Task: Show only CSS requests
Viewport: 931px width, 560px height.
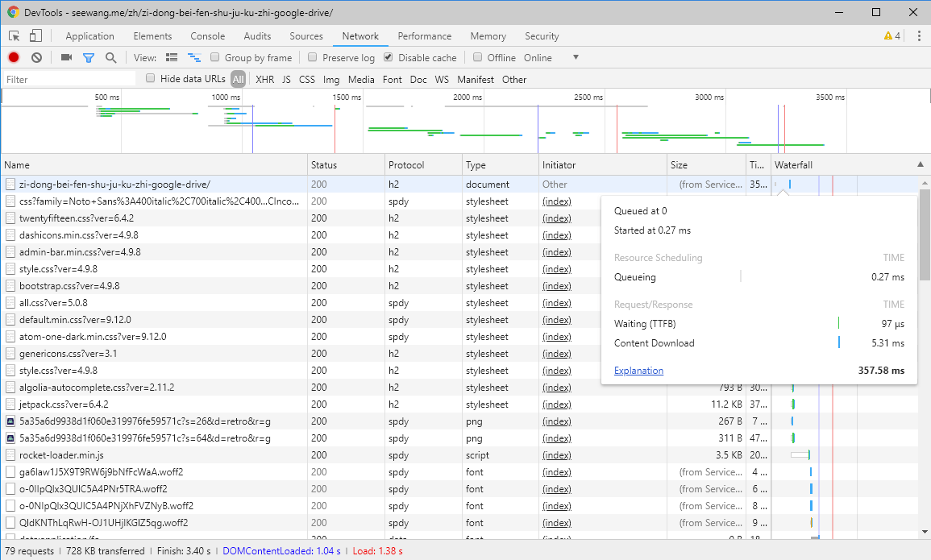Action: pyautogui.click(x=307, y=80)
